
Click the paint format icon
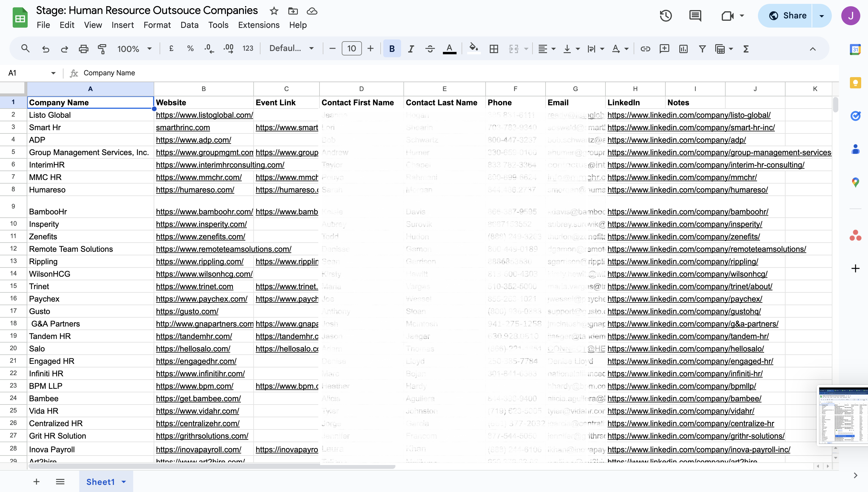[102, 49]
